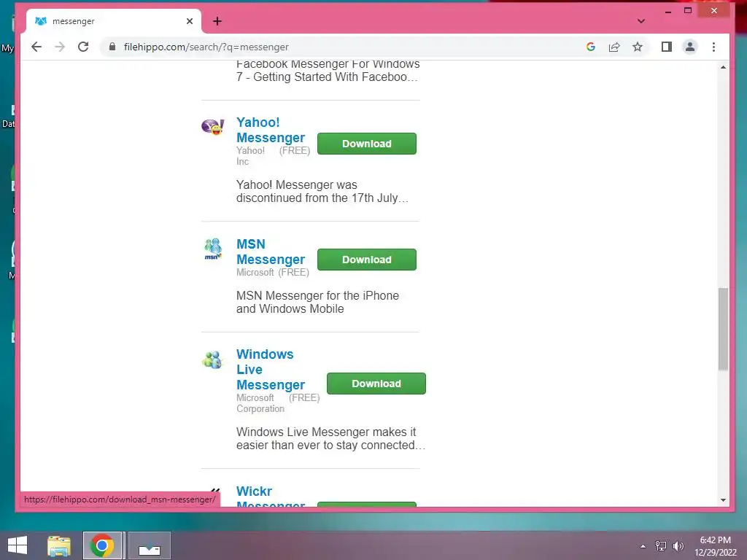Click 'Windows Live Messenger makes it' description
This screenshot has height=560, width=747.
click(x=330, y=438)
